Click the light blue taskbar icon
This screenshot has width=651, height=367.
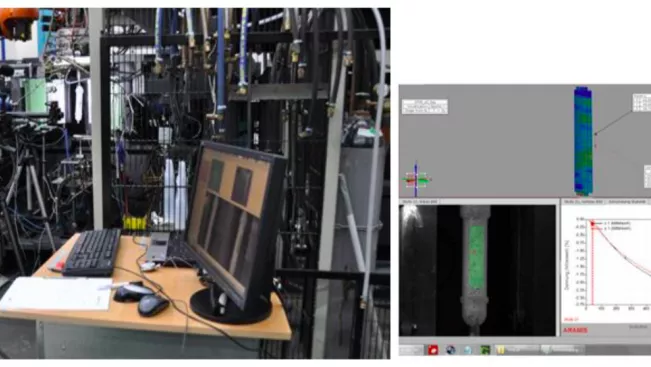(x=467, y=350)
